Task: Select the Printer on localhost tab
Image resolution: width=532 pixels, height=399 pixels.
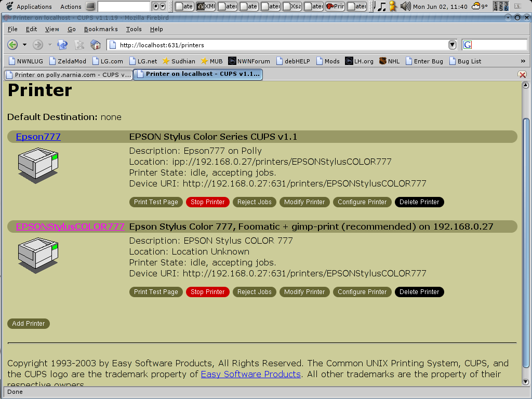Action: coord(198,74)
